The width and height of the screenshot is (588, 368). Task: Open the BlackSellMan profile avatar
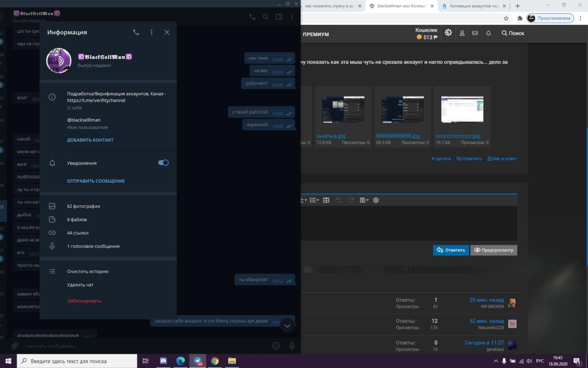59,60
